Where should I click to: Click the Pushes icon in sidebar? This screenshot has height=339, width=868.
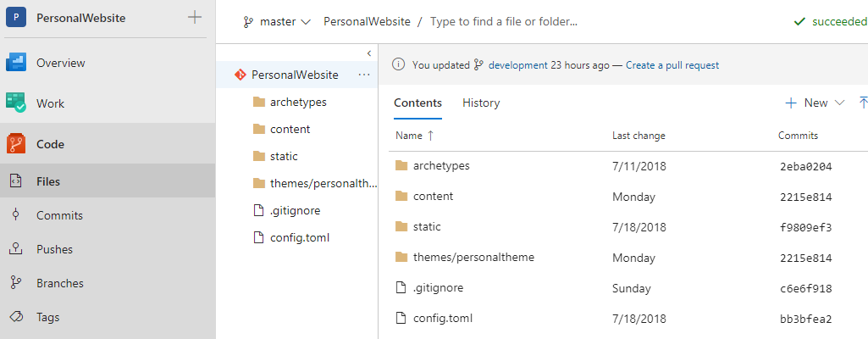pos(16,248)
